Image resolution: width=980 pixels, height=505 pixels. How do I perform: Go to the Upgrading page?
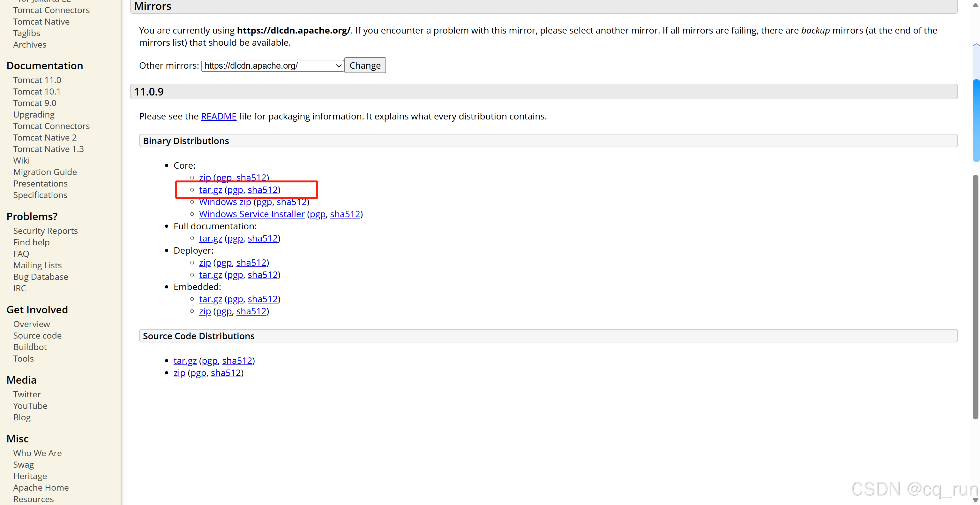point(34,114)
